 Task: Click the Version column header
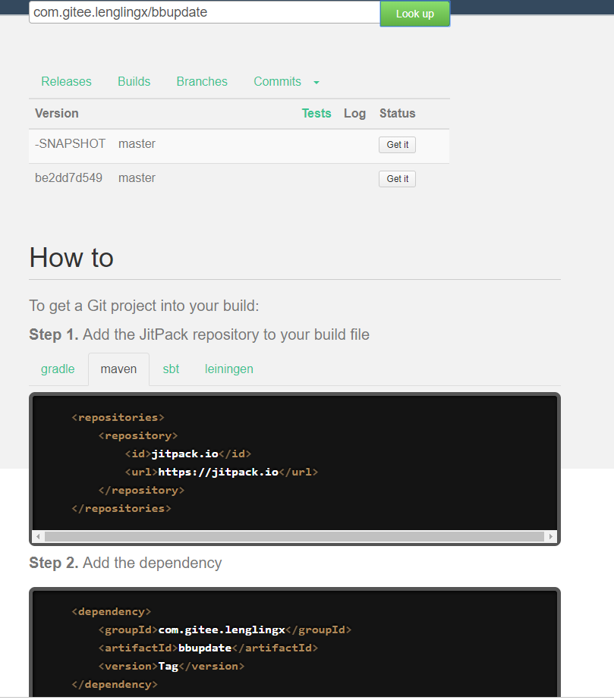(x=57, y=114)
